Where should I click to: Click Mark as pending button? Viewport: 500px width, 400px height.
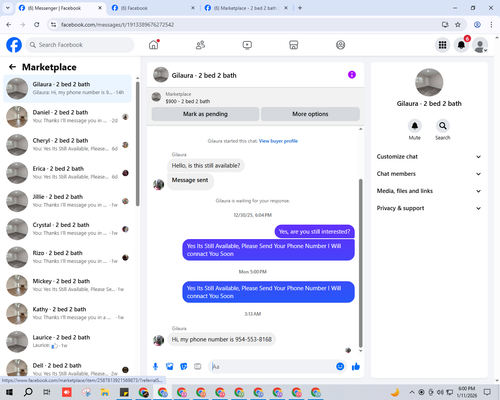pos(205,114)
